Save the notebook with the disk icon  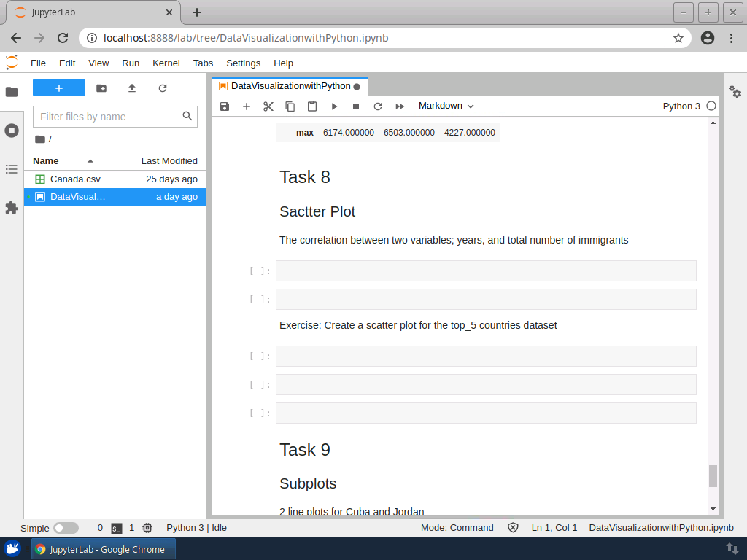[x=225, y=106]
